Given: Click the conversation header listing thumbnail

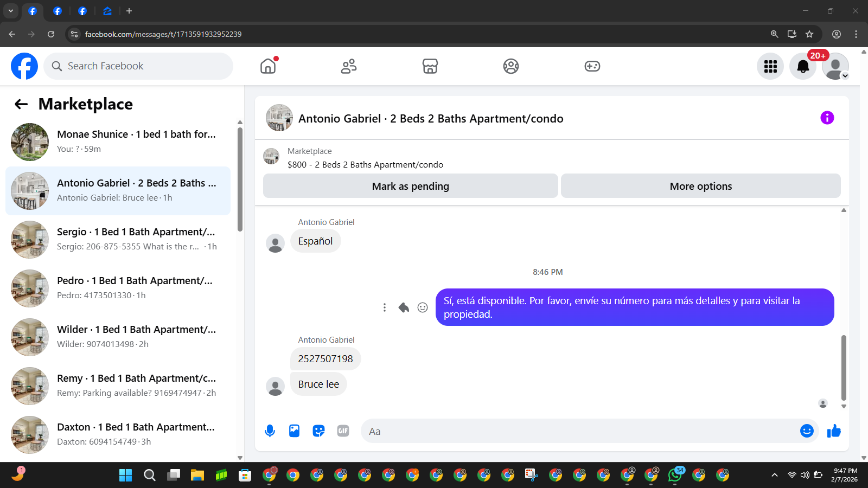Looking at the screenshot, I should point(279,118).
